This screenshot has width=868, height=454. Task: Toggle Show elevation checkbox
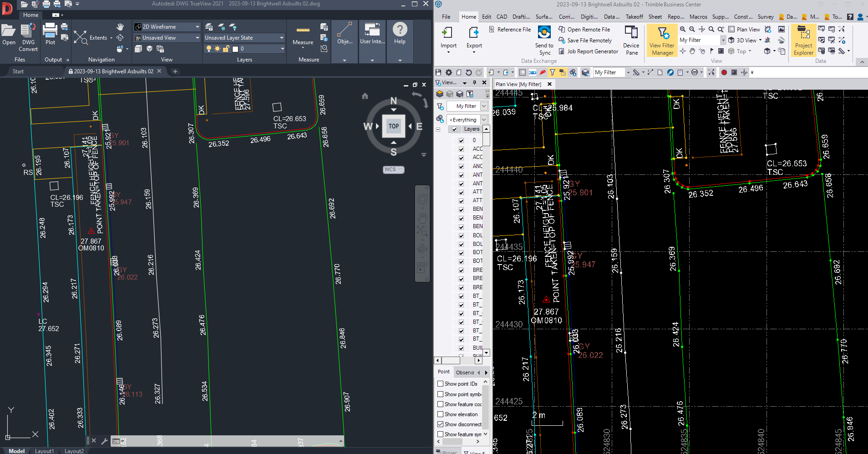(441, 414)
